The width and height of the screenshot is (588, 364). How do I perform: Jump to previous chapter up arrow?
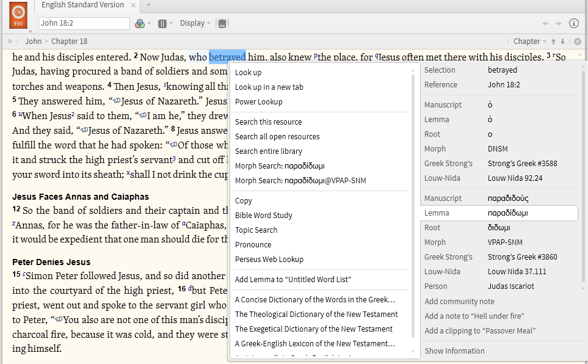553,42
